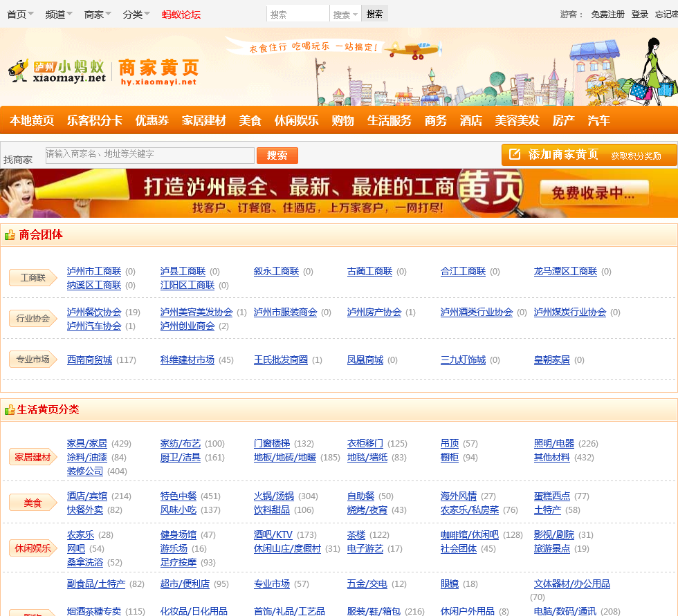678x616 pixels.
Task: Open the 西南商贸城 link
Action: point(89,360)
